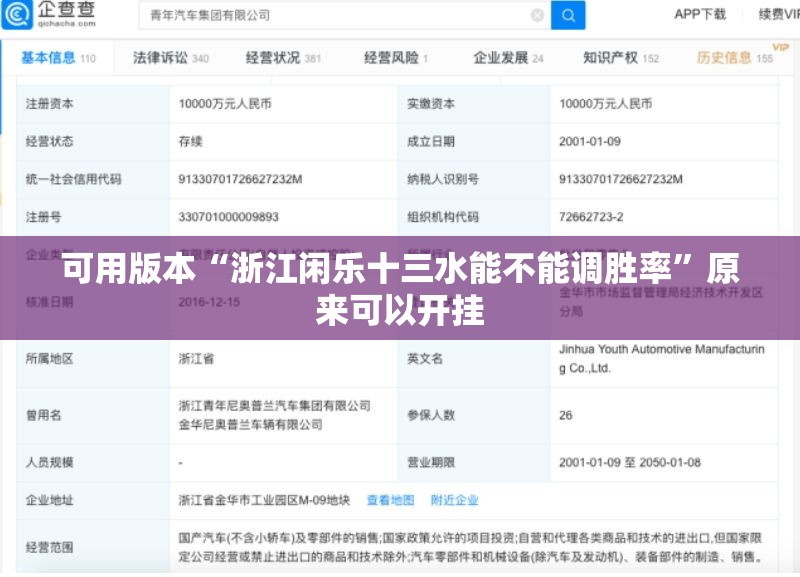The width and height of the screenshot is (800, 577).
Task: Select the 统一社会信用代码 value 91330701726627232M
Action: (x=240, y=179)
